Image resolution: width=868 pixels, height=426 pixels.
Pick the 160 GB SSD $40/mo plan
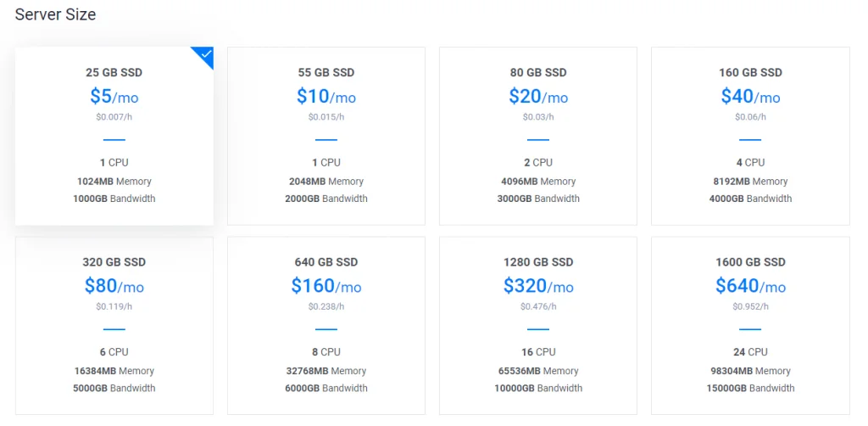pyautogui.click(x=750, y=137)
